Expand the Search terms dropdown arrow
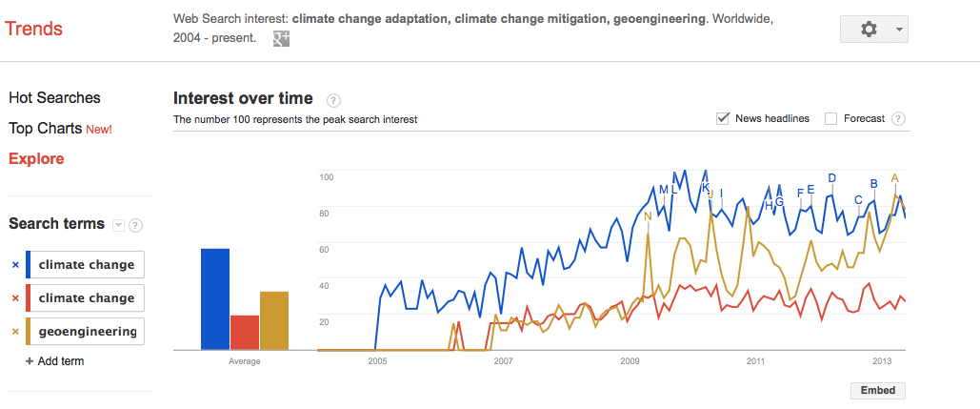This screenshot has height=409, width=980. coord(118,225)
